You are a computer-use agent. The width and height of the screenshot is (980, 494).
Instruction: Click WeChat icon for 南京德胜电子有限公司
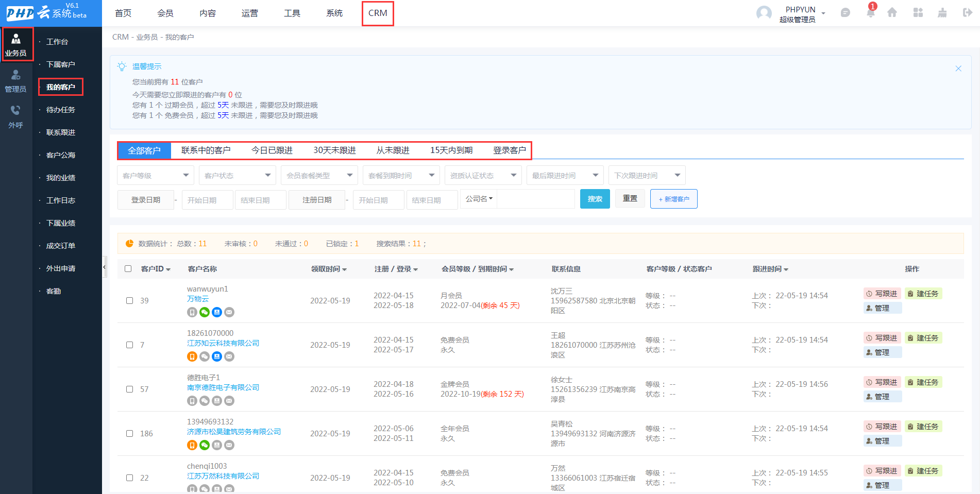pyautogui.click(x=205, y=401)
